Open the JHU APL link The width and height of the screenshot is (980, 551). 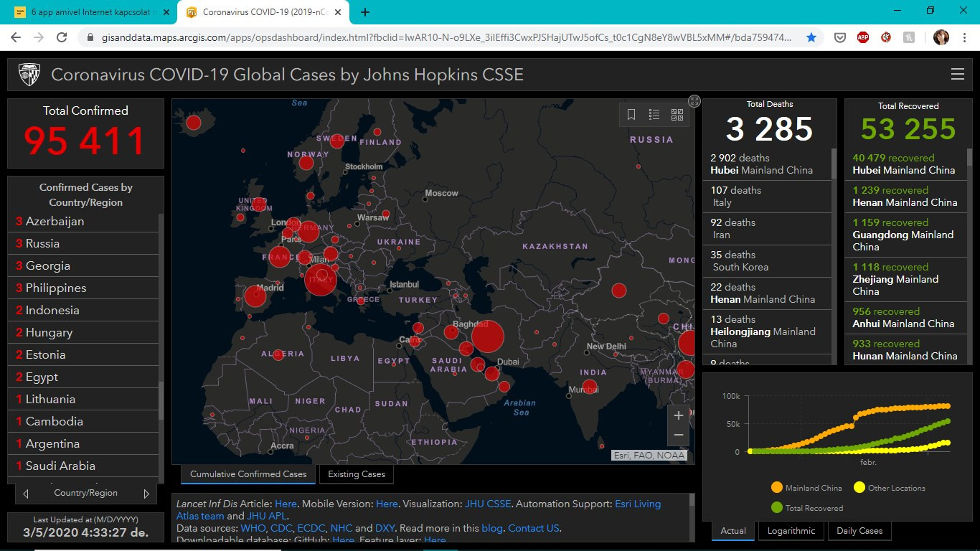[x=265, y=516]
